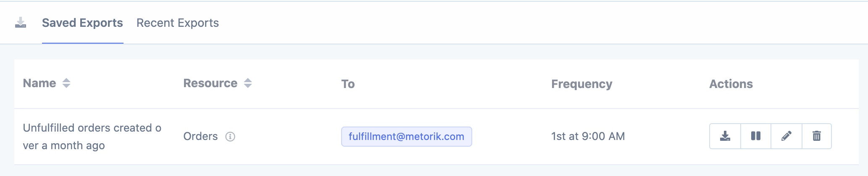Click the exports download icon beside the tabs
Screen dimensions: 868x176
point(21,23)
